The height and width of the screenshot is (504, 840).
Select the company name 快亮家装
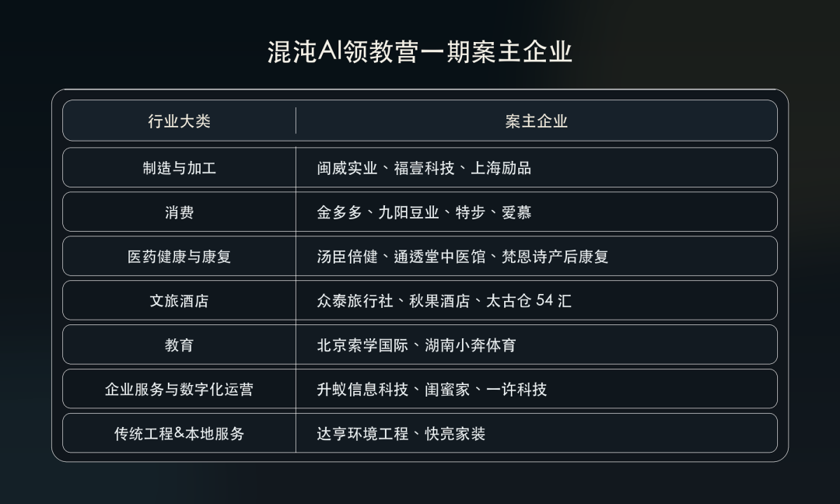pos(455,434)
